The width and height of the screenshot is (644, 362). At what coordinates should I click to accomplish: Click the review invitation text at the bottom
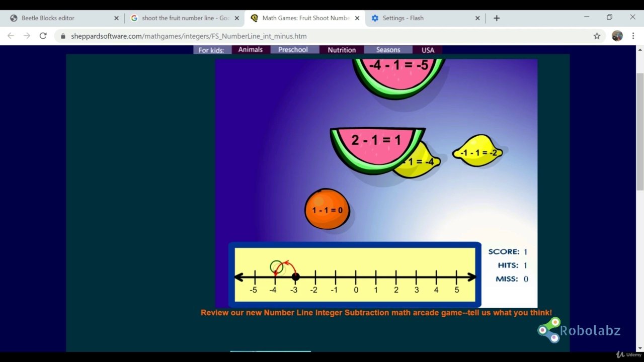coord(376,312)
